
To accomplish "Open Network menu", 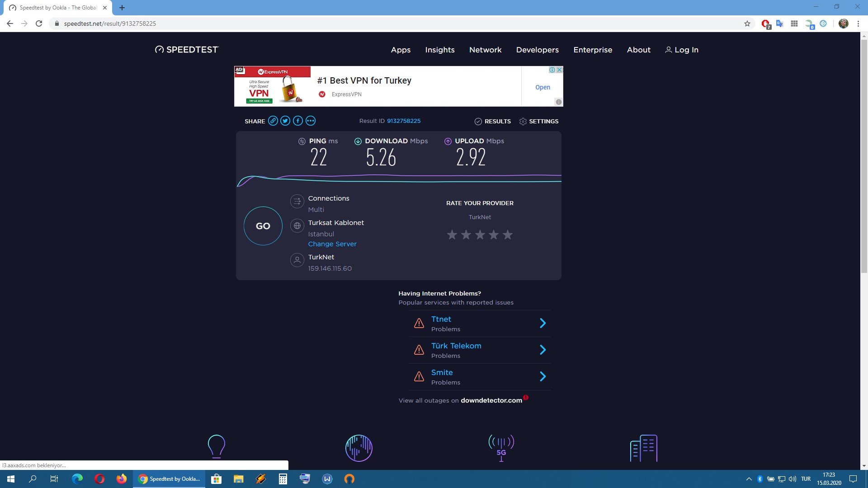I will [x=486, y=50].
